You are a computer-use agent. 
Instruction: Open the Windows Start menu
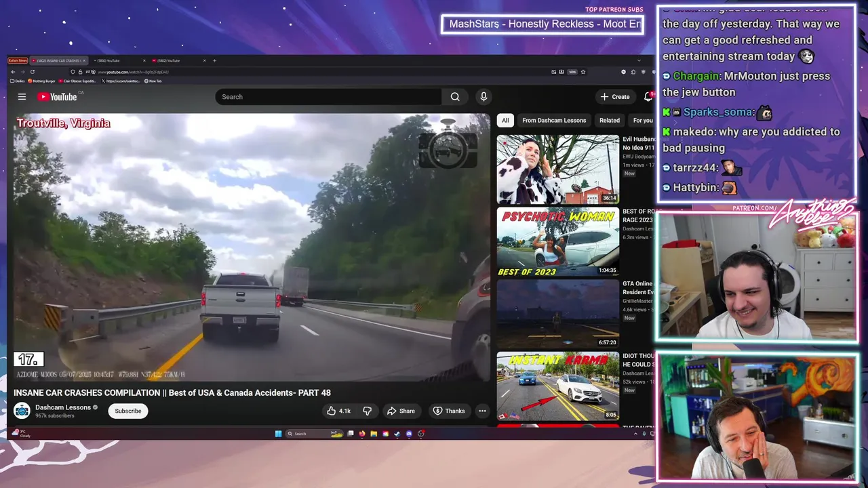click(278, 434)
